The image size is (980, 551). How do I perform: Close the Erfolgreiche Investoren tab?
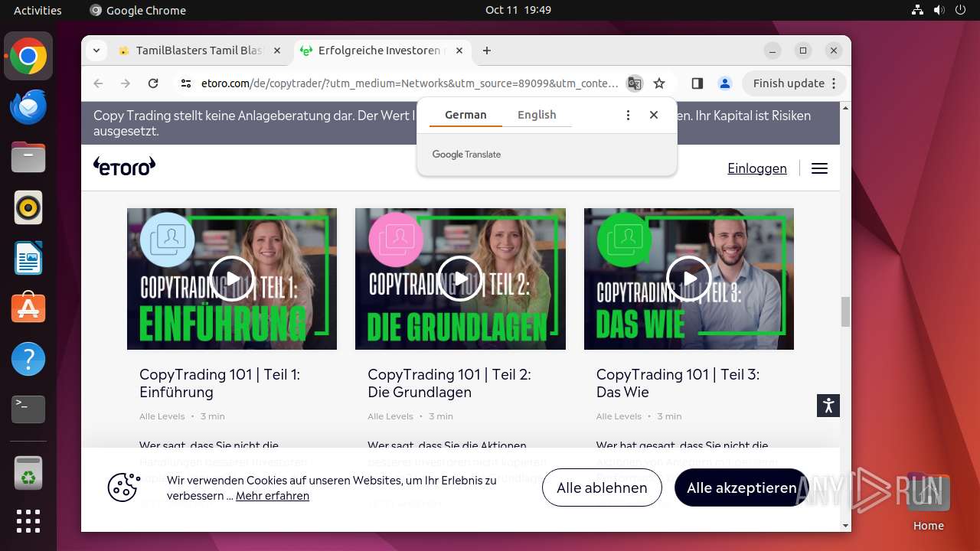tap(459, 51)
